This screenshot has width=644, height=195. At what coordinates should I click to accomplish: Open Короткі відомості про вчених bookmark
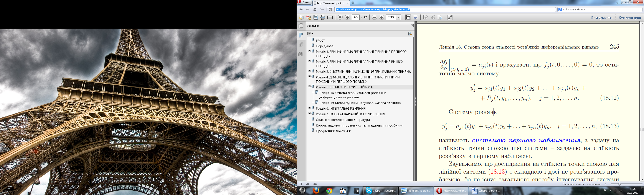[x=359, y=125]
